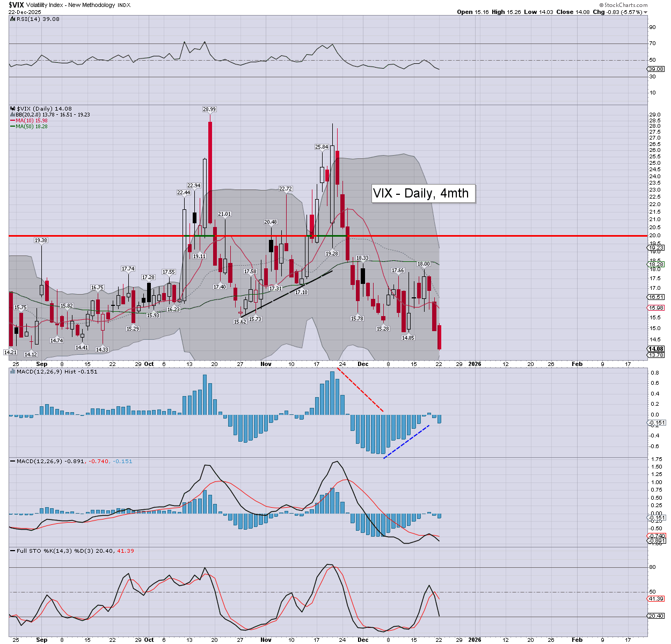Click the green MA(50) legend swatch
The image size is (671, 644).
[x=12, y=127]
